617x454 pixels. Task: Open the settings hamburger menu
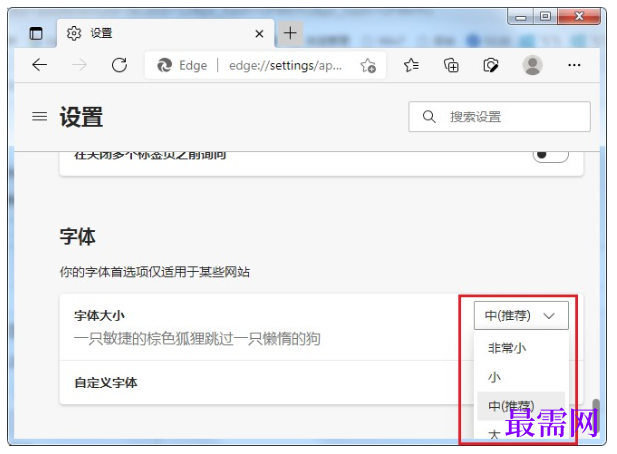coord(39,116)
